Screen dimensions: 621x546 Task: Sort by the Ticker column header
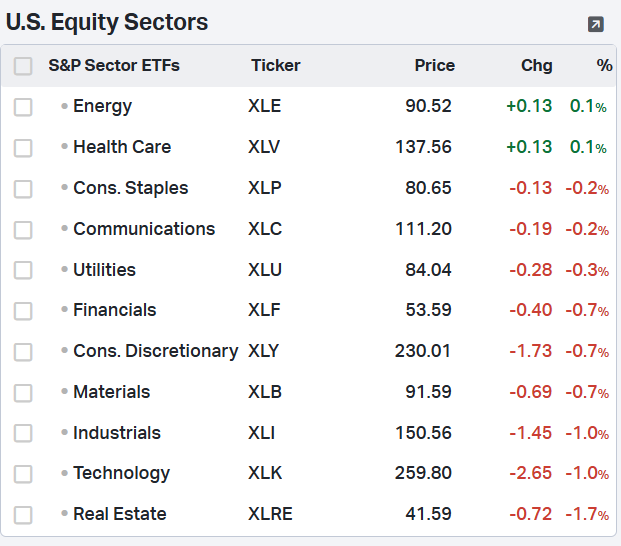275,65
